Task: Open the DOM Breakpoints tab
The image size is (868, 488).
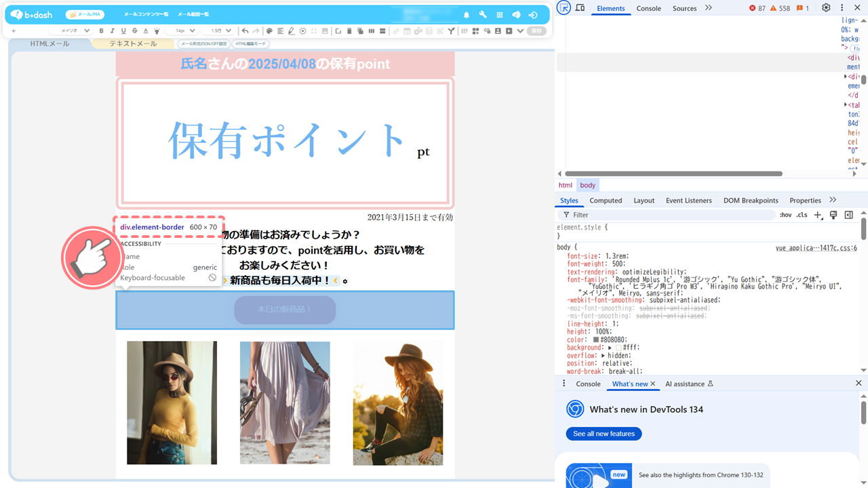Action: point(751,201)
